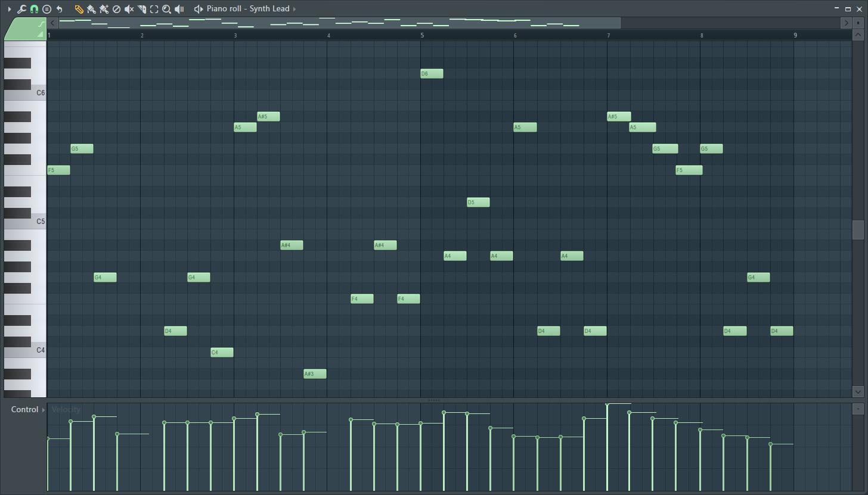The height and width of the screenshot is (495, 868).
Task: Select the Draw (pencil) tool
Action: 79,8
